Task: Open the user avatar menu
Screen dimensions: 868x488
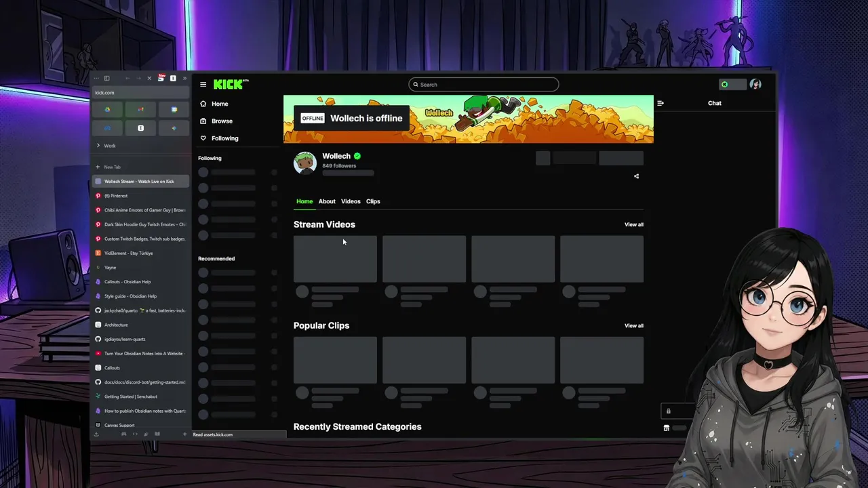Action: point(755,84)
